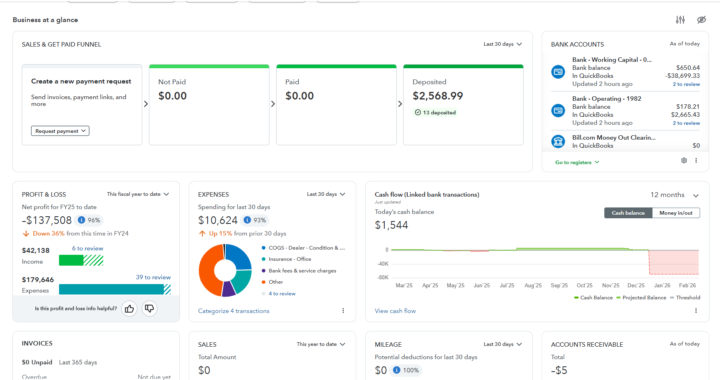Click Bank - Operating - 1982 account name
Screen dimensions: 720x380
click(x=607, y=99)
